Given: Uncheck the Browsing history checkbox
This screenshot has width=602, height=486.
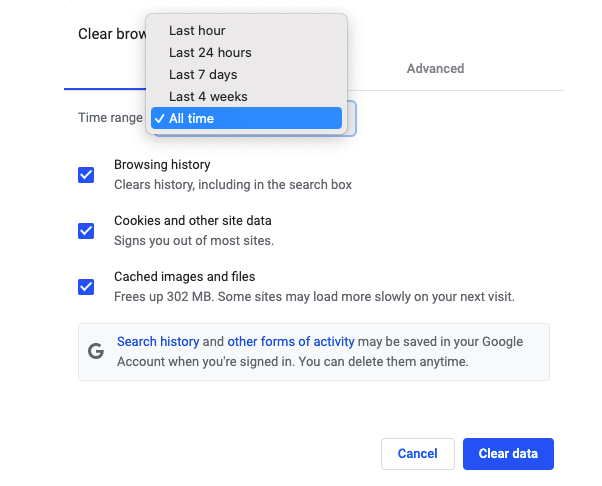Looking at the screenshot, I should 86,175.
